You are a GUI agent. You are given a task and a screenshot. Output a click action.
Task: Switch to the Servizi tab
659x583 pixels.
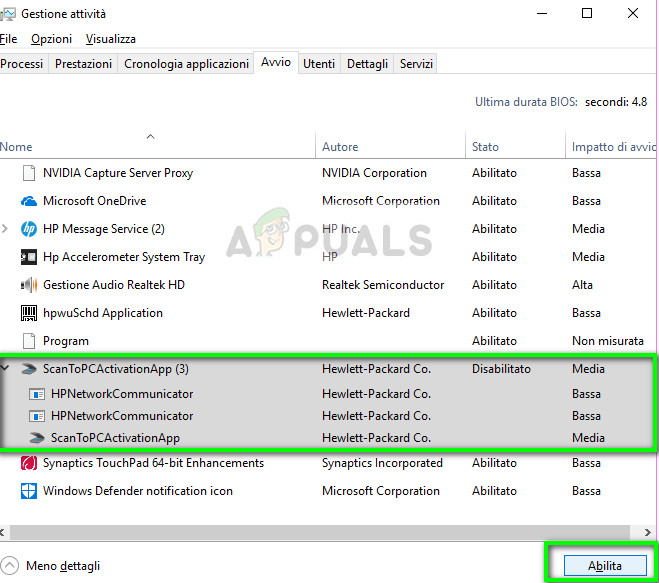coord(416,64)
